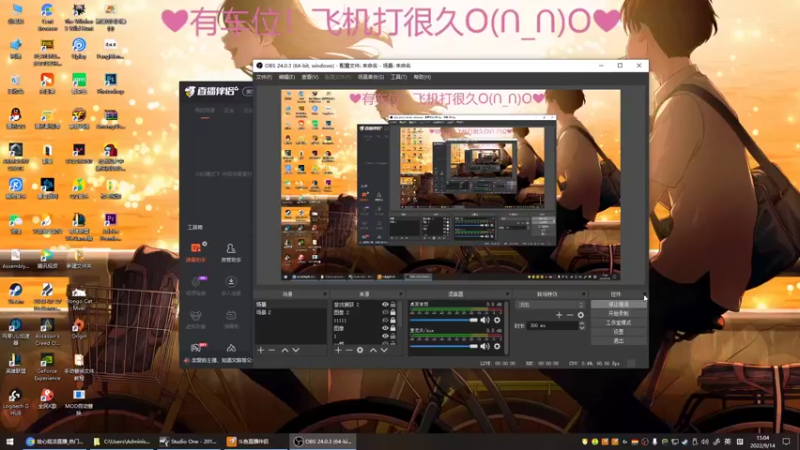This screenshot has width=800, height=450.
Task: Open the 场景集合(S) menu in OBS
Action: coord(370,77)
